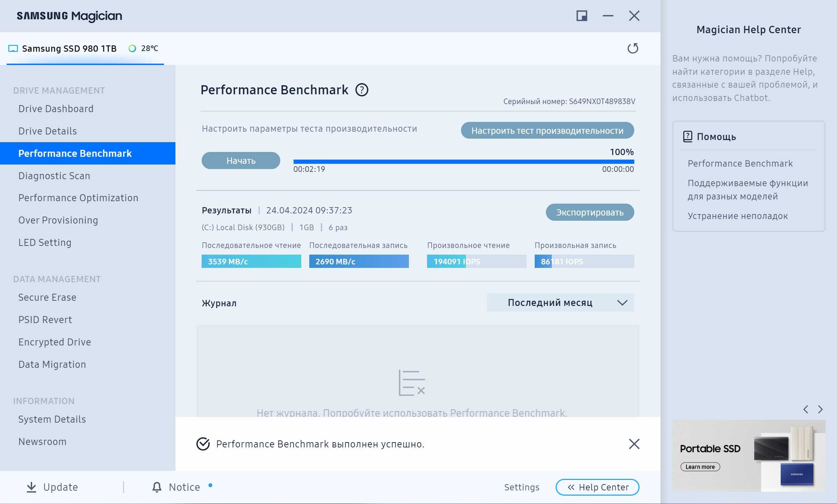Click the serial number S649NX0T489838V text
The image size is (837, 504).
tap(602, 102)
